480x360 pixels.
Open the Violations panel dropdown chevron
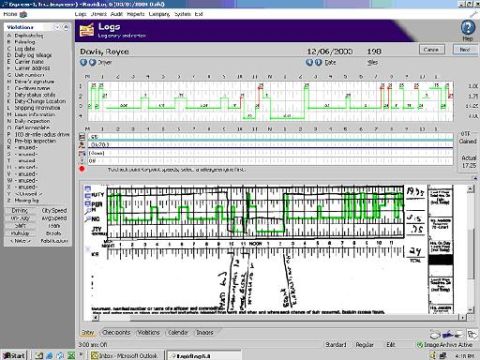[x=57, y=27]
